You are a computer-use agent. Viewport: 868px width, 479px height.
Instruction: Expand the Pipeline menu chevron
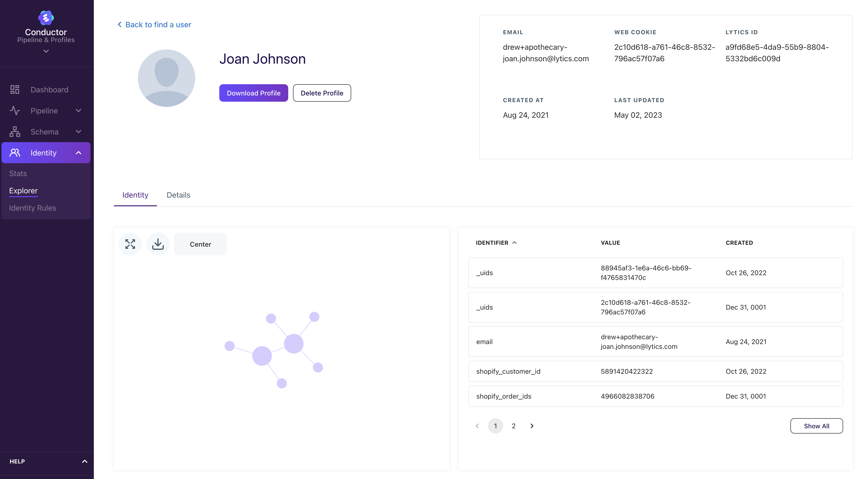(79, 111)
